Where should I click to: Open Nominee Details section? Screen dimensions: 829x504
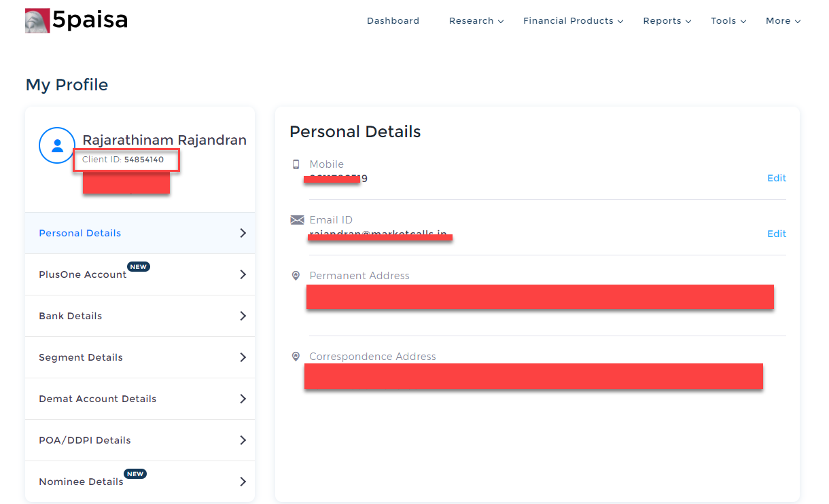point(140,482)
